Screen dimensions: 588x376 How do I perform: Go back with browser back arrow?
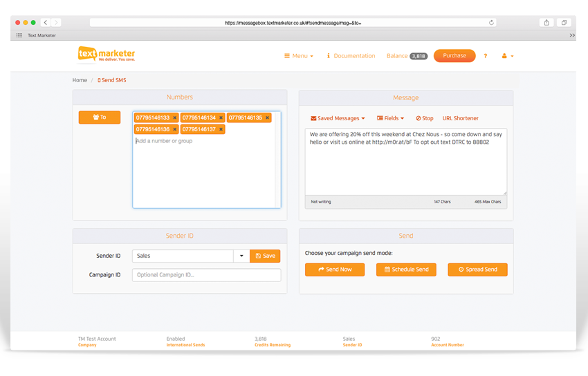coord(46,23)
